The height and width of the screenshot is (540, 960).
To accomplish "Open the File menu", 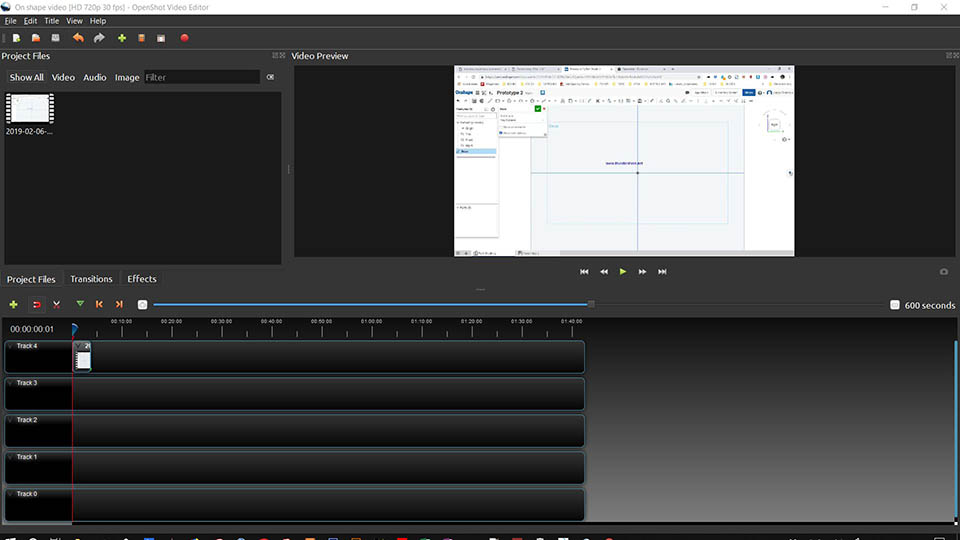I will tap(10, 21).
